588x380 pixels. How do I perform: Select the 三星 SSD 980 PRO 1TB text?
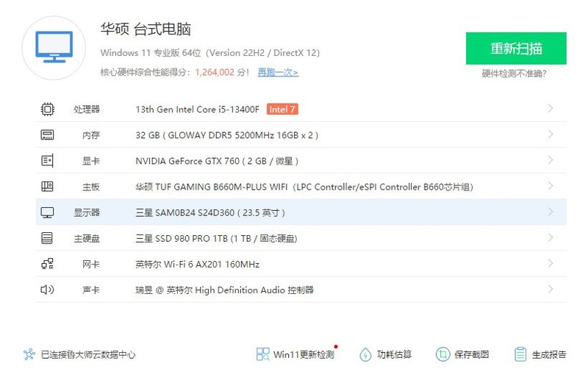click(x=216, y=239)
